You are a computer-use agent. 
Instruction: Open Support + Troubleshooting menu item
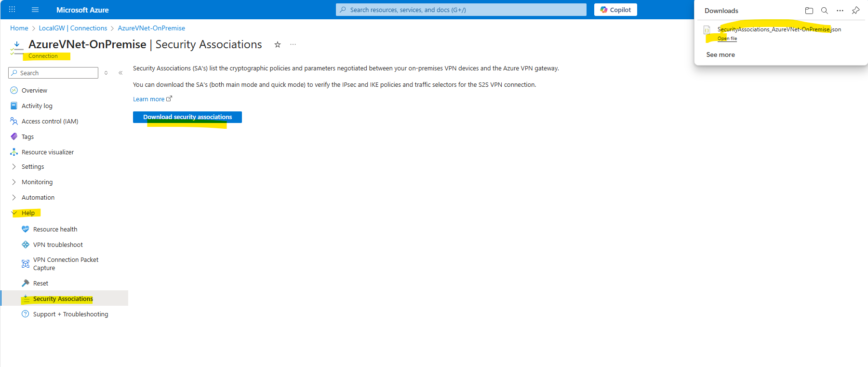[x=71, y=314]
